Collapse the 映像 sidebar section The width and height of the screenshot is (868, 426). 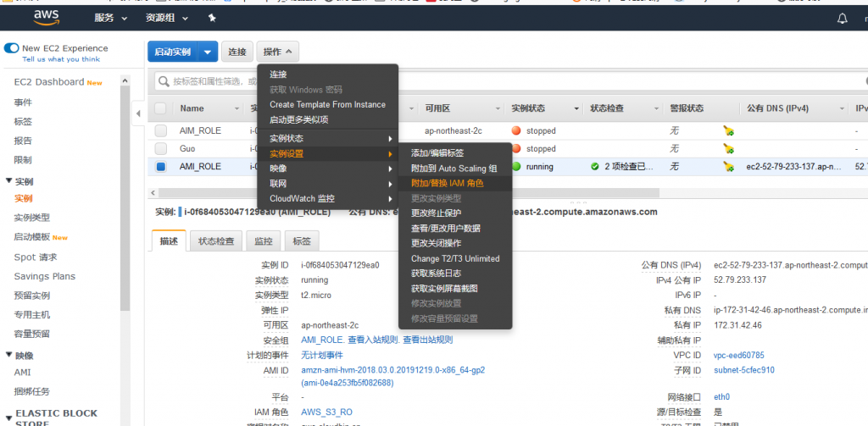click(x=8, y=355)
